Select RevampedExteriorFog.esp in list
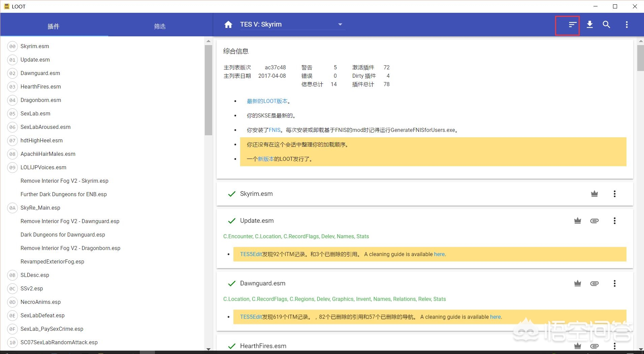 click(52, 261)
